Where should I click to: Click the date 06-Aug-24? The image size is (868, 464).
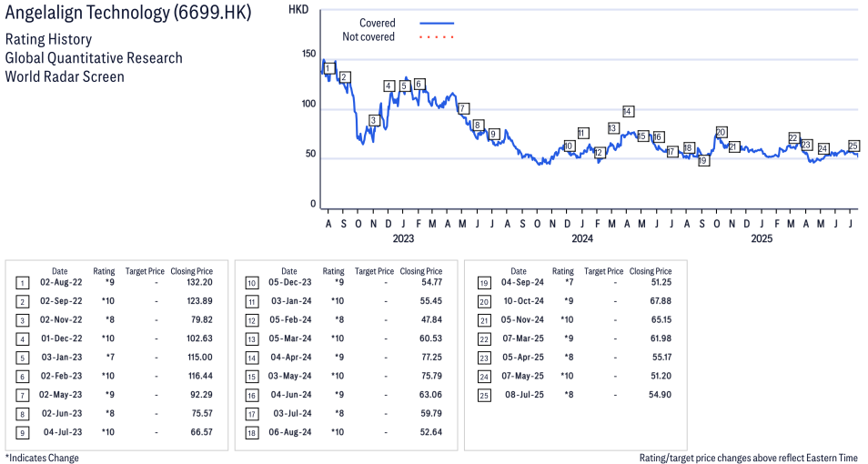[x=290, y=432]
